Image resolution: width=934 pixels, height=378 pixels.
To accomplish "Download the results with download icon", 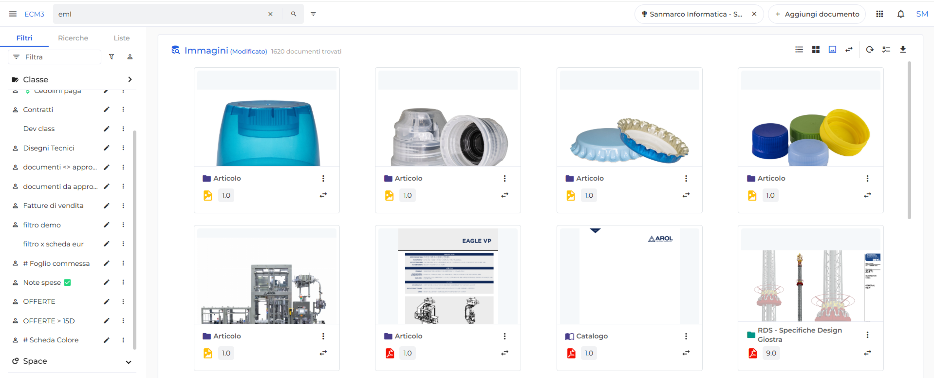I will click(903, 50).
